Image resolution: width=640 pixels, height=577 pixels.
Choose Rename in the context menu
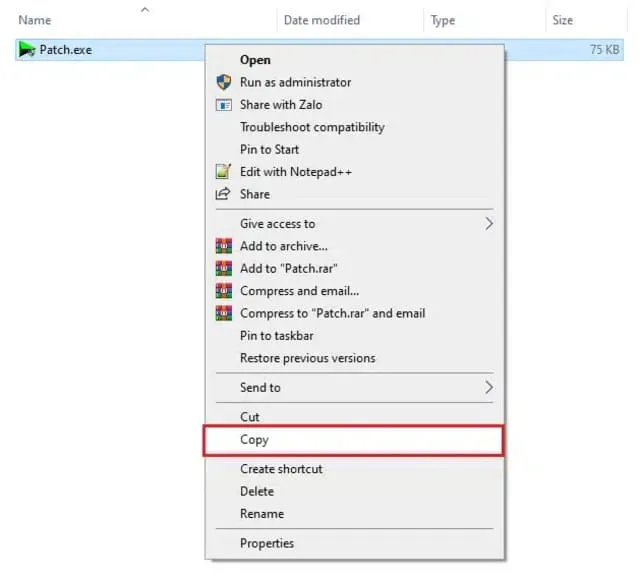pyautogui.click(x=354, y=514)
